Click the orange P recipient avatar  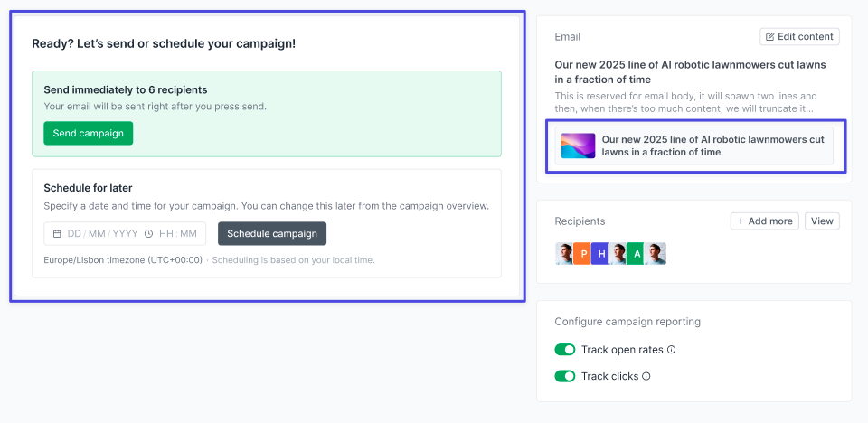pyautogui.click(x=583, y=254)
